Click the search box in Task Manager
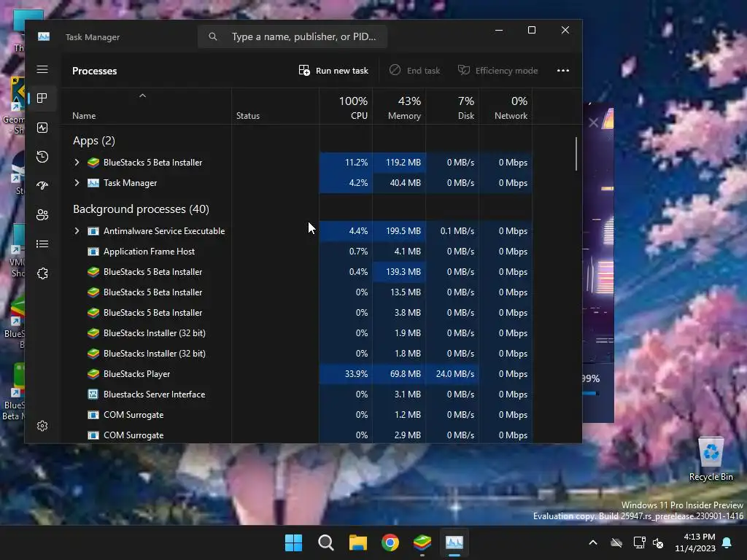 (x=293, y=36)
